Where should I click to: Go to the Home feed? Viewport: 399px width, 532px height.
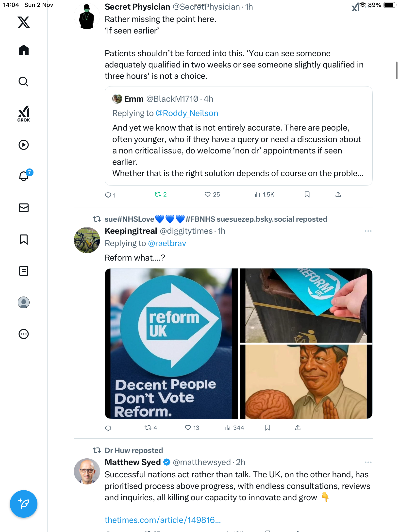(x=24, y=50)
